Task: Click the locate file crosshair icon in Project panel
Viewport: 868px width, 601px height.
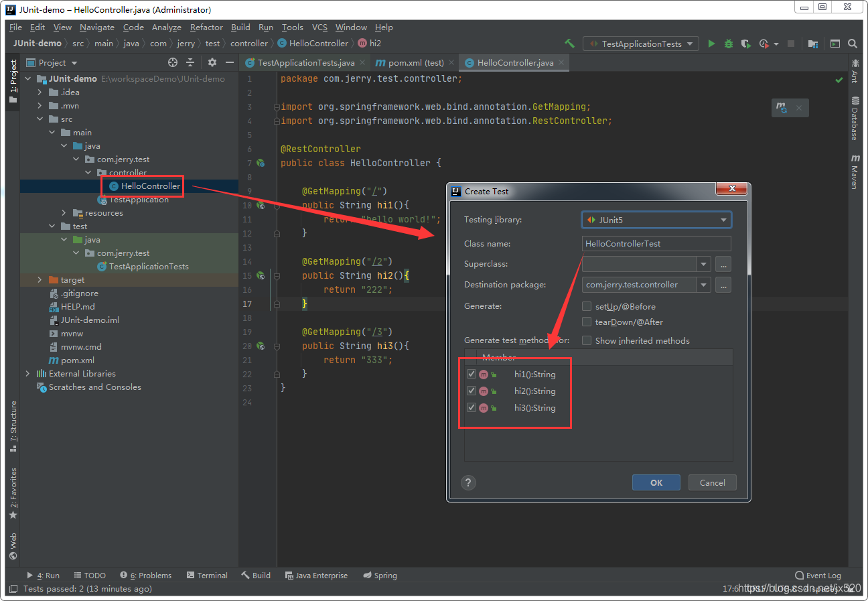Action: 173,62
